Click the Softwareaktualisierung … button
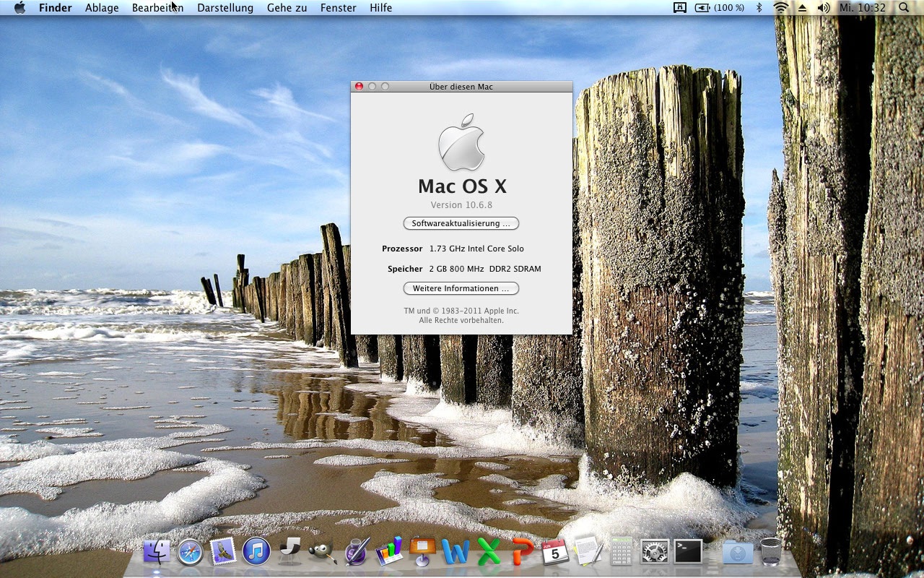Viewport: 924px width, 578px height. 461,223
